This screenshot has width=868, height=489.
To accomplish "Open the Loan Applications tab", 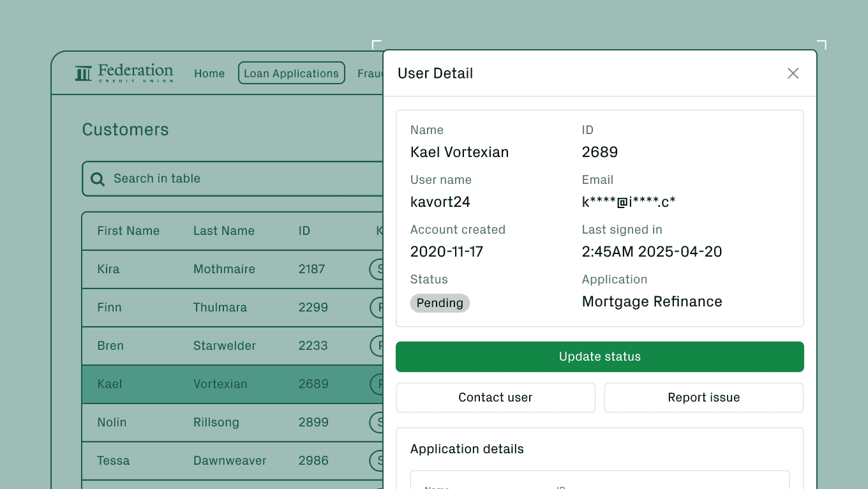I will point(291,73).
